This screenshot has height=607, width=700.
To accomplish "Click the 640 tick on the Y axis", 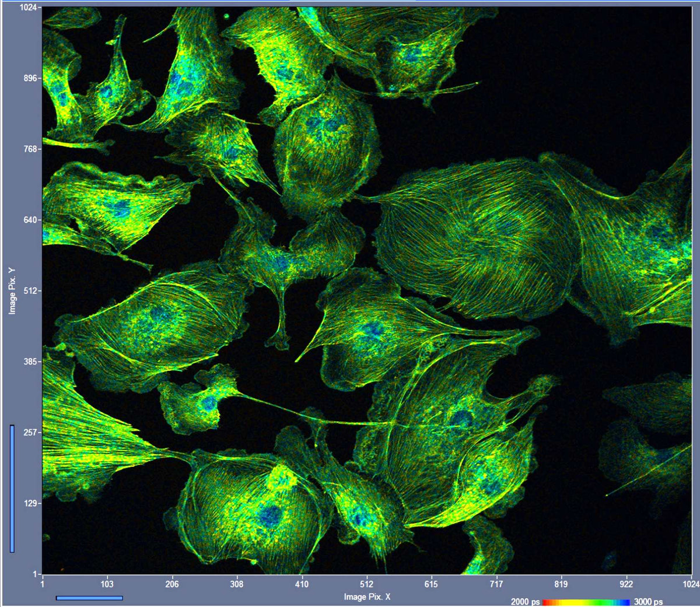I will [29, 220].
